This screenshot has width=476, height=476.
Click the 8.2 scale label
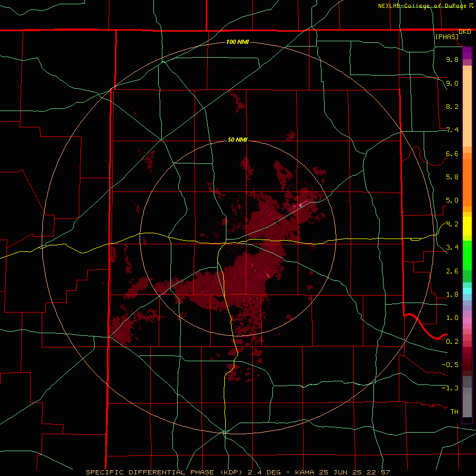pyautogui.click(x=452, y=106)
